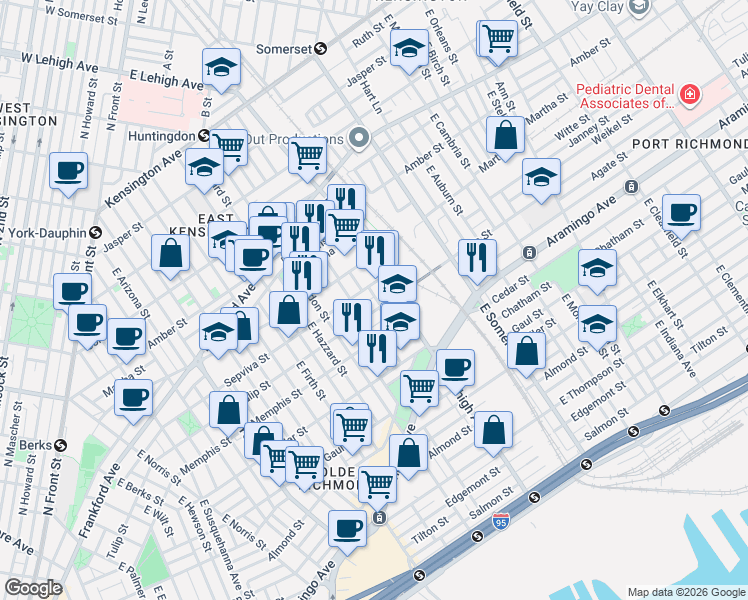748x600 pixels.
Task: Click the E Wilt St label
Action: tap(159, 521)
